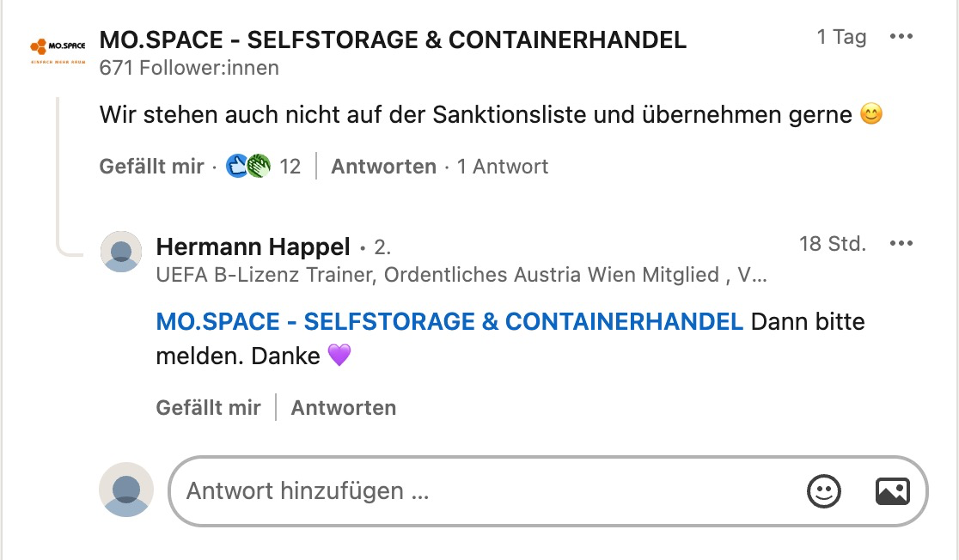Viewport: 959px width, 560px height.
Task: Click the MO.SPACE company logo
Action: pos(58,50)
